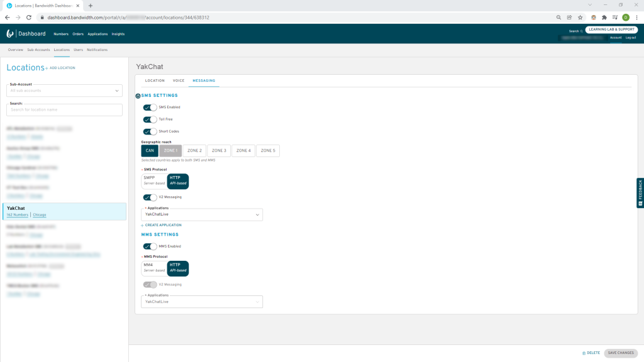Open the reading list icon
This screenshot has width=644, height=362.
(615, 17)
